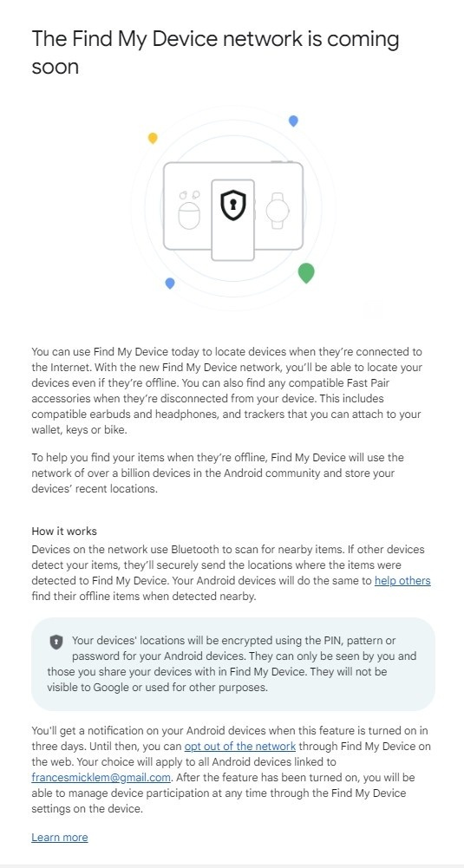Screen dimensions: 464x868
Task: Click the first paragraph about locating devices
Action: (227, 391)
